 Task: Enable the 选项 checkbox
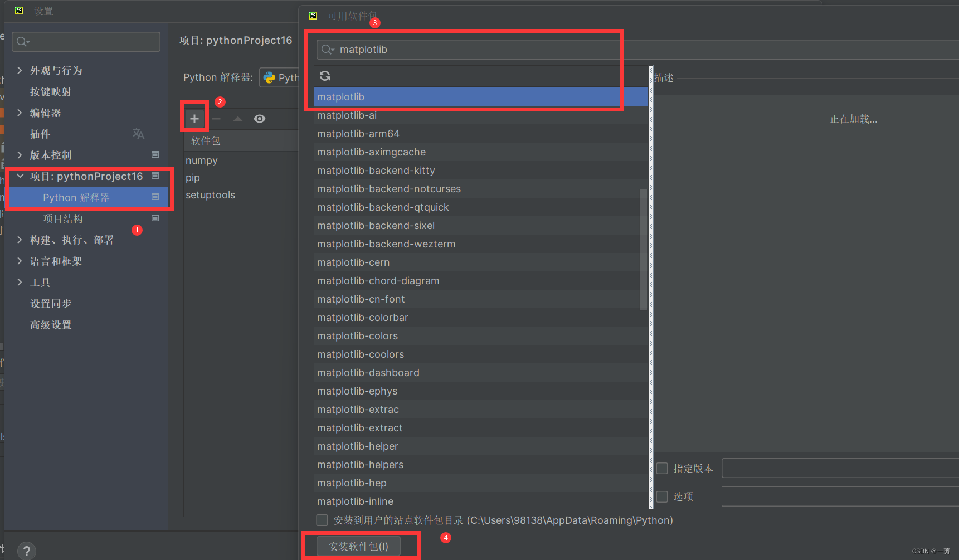point(661,496)
